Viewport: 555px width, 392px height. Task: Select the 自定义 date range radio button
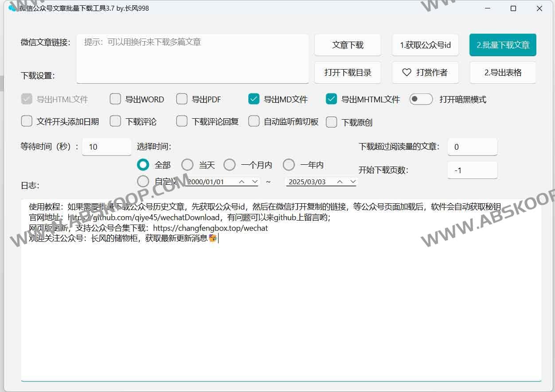click(143, 181)
